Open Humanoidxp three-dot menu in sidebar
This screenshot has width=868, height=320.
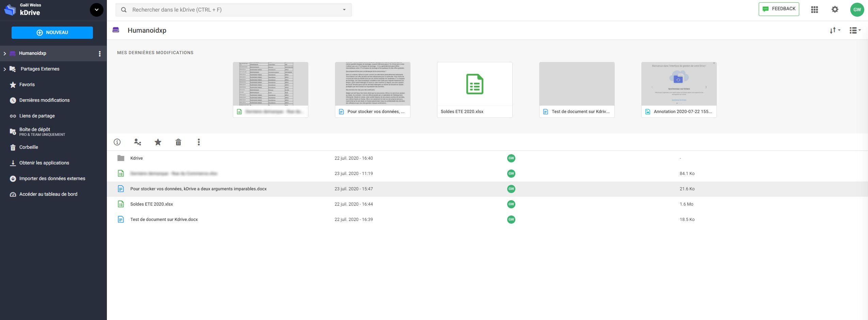tap(99, 53)
